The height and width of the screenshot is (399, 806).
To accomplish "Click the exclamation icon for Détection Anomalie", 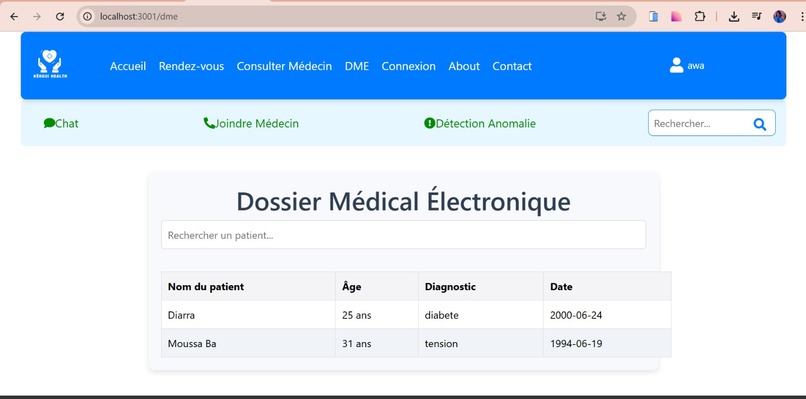I will 430,123.
